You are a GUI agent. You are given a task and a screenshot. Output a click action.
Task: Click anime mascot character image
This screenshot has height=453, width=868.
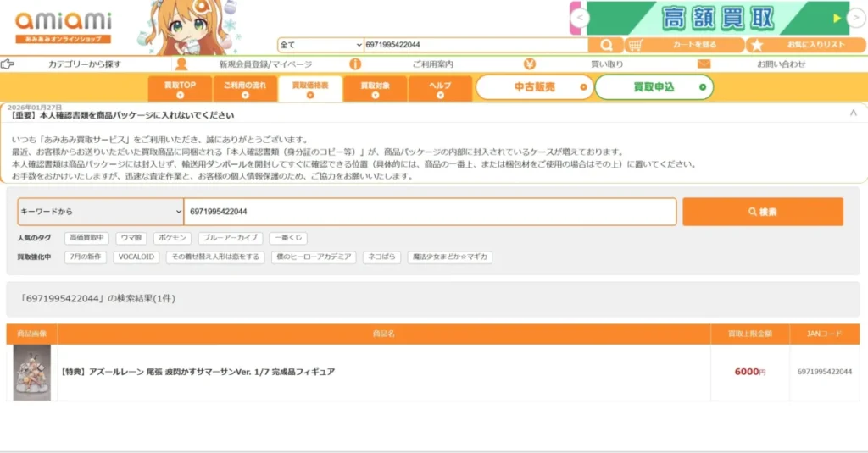(x=187, y=27)
